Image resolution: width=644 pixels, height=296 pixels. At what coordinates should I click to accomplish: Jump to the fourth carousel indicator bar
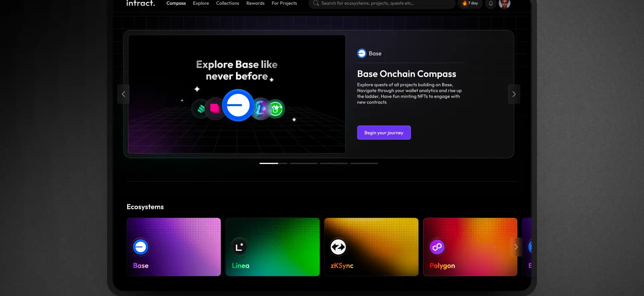pos(364,163)
